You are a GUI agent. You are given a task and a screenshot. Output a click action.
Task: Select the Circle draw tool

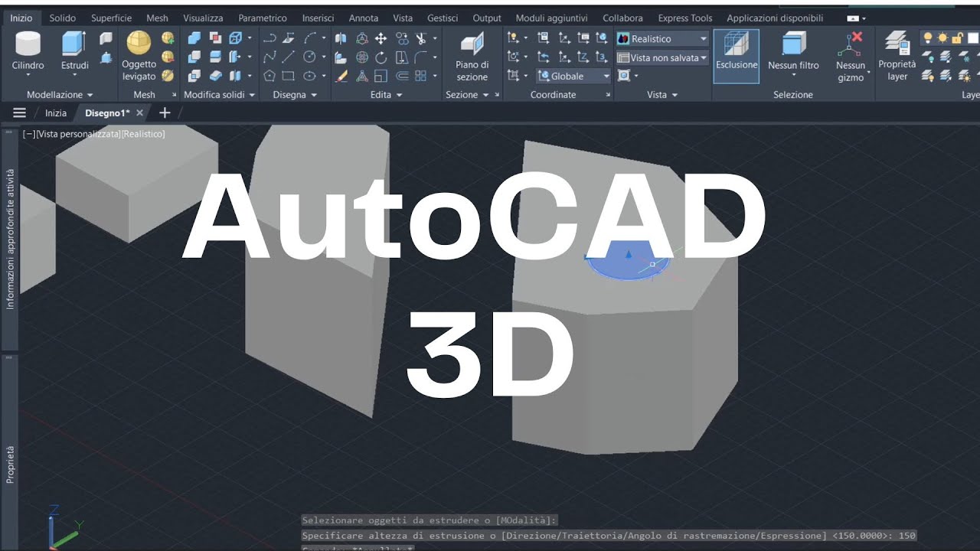(x=309, y=57)
